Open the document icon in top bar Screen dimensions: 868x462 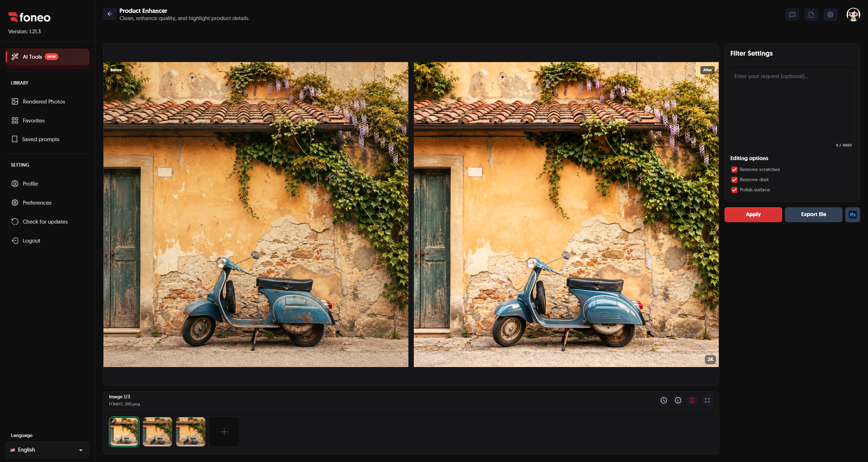pyautogui.click(x=811, y=15)
